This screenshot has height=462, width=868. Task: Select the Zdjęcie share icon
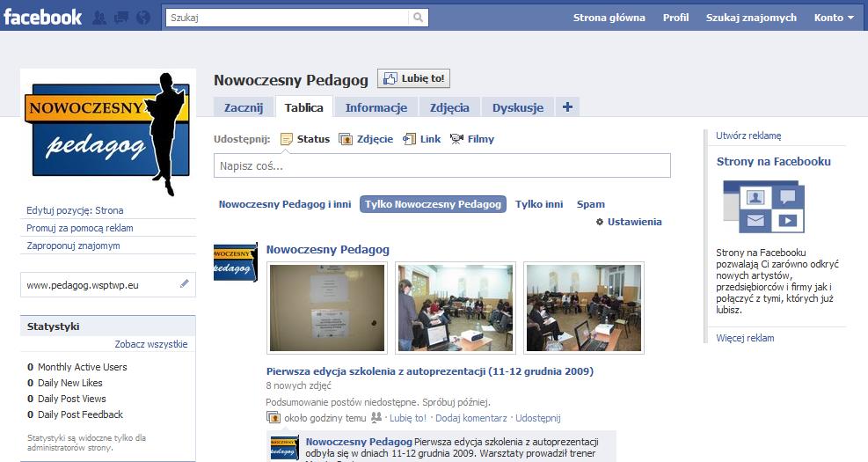(346, 139)
